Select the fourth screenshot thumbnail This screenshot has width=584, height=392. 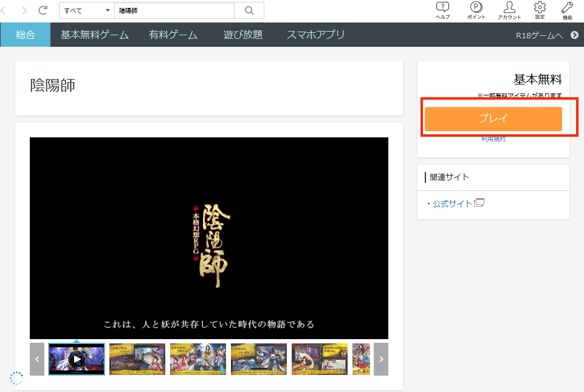pos(259,359)
